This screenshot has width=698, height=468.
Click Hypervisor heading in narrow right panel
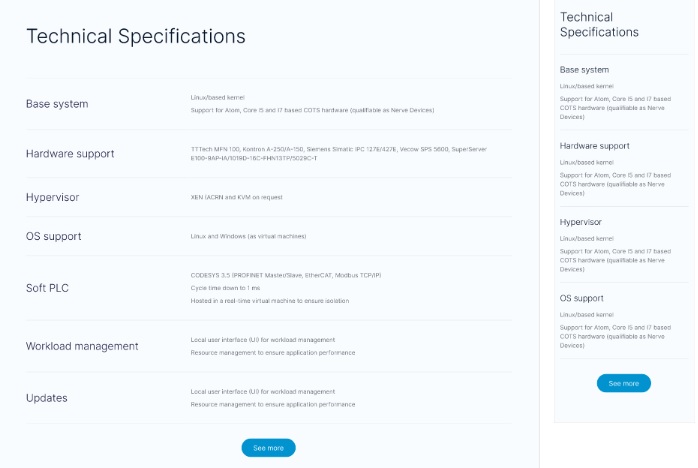(580, 222)
